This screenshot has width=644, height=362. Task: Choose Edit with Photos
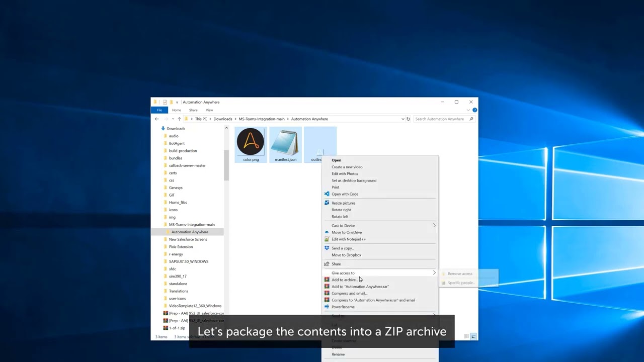click(345, 174)
